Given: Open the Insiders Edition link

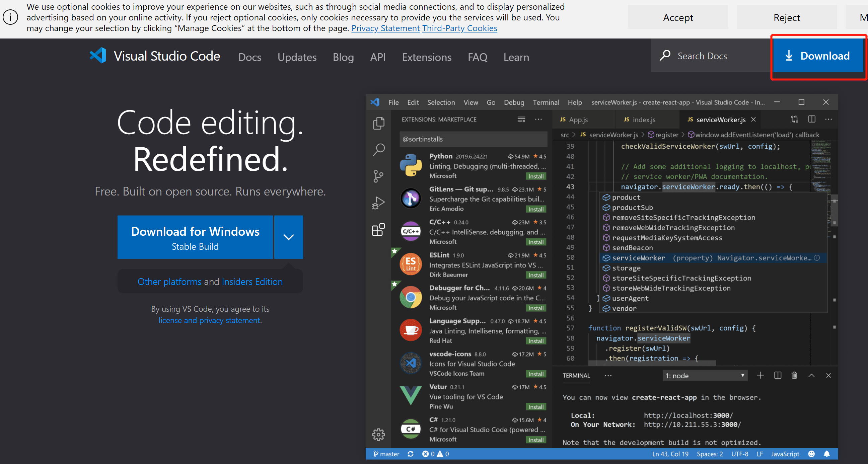Looking at the screenshot, I should pos(252,282).
